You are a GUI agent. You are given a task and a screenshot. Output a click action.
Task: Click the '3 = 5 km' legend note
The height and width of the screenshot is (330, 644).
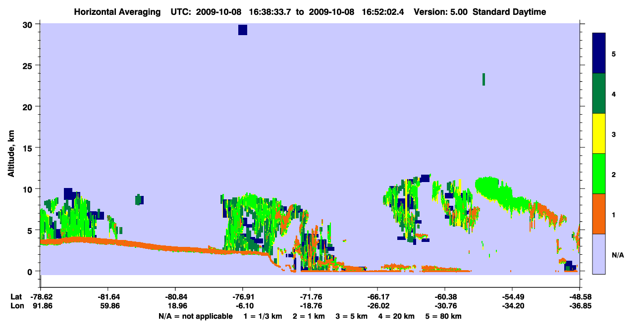pyautogui.click(x=351, y=316)
